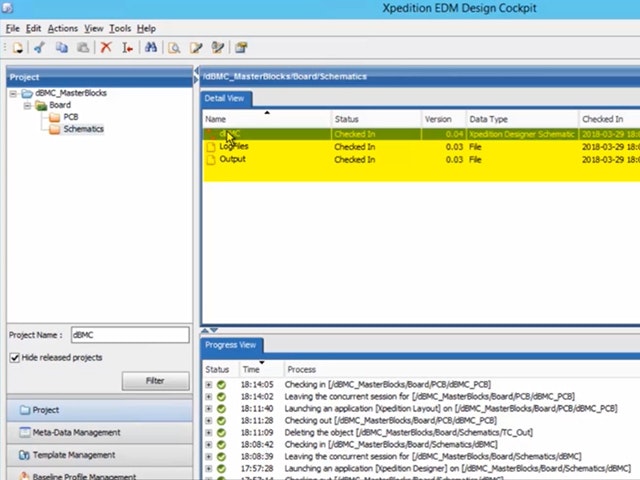Switch to the Progress View tab
640x480 pixels.
tap(231, 345)
